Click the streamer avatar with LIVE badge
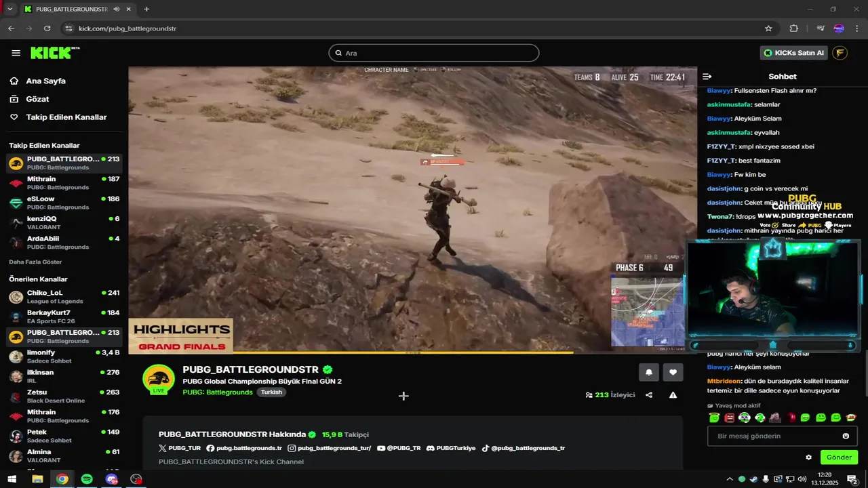Screen dimensions: 868x488 159,379
